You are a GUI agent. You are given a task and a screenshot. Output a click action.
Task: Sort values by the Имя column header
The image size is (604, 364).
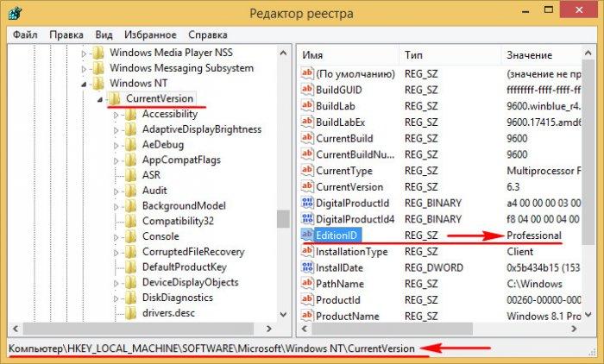point(349,55)
